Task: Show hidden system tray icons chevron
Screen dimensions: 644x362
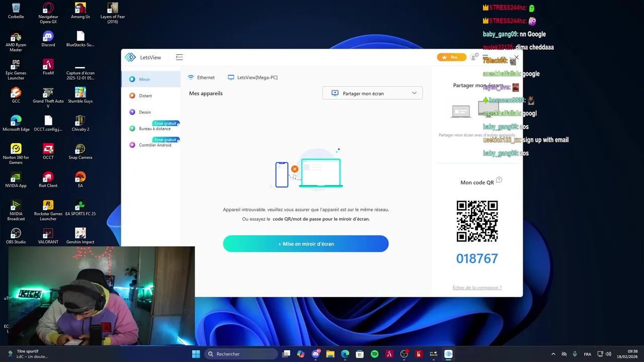Action: tap(553, 354)
